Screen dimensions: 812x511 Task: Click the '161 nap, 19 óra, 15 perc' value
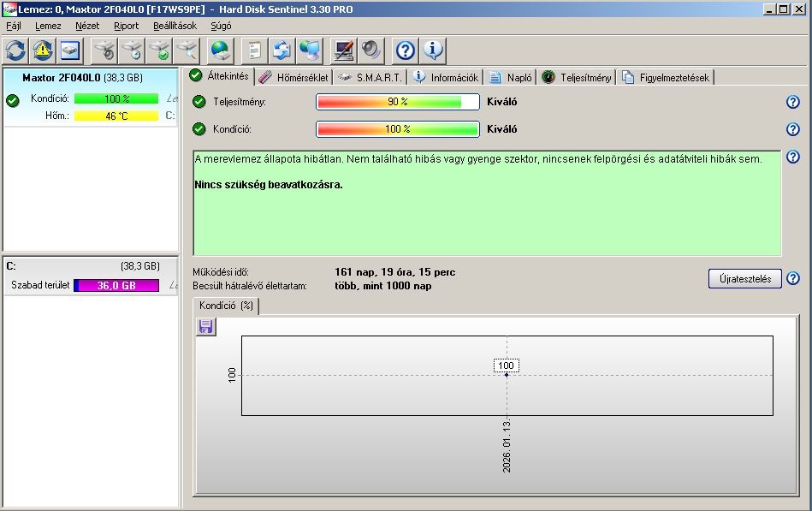coord(395,272)
